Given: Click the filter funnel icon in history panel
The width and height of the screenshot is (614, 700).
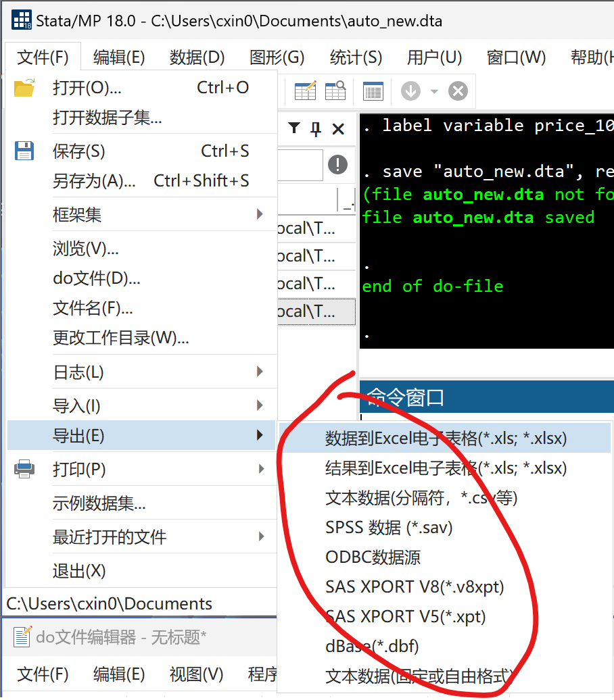Looking at the screenshot, I should 294,128.
